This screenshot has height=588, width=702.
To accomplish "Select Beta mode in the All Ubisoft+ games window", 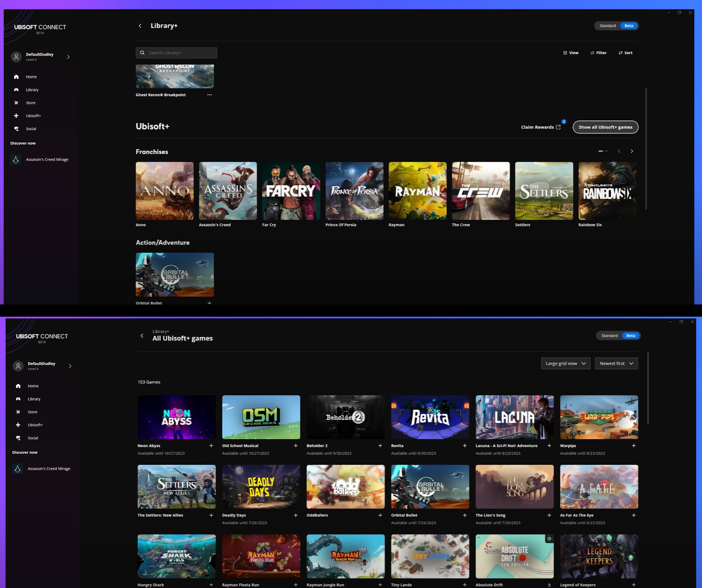I will (x=631, y=335).
